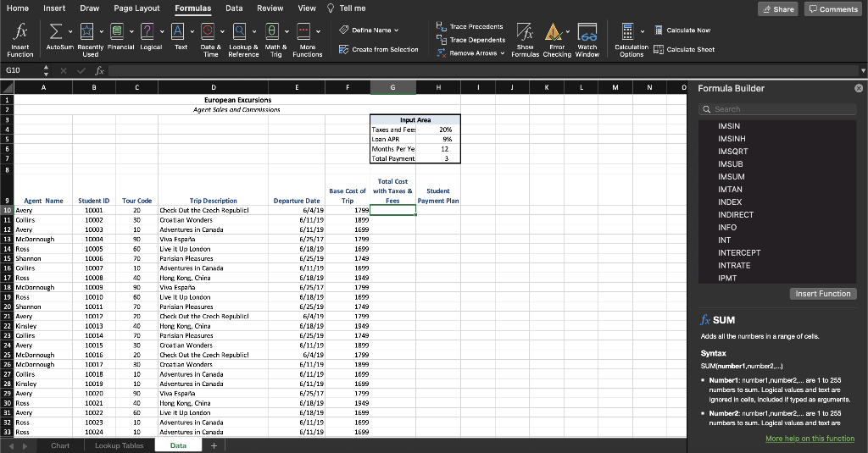
Task: Open the Lookup & Reference functions icon
Action: [238, 32]
